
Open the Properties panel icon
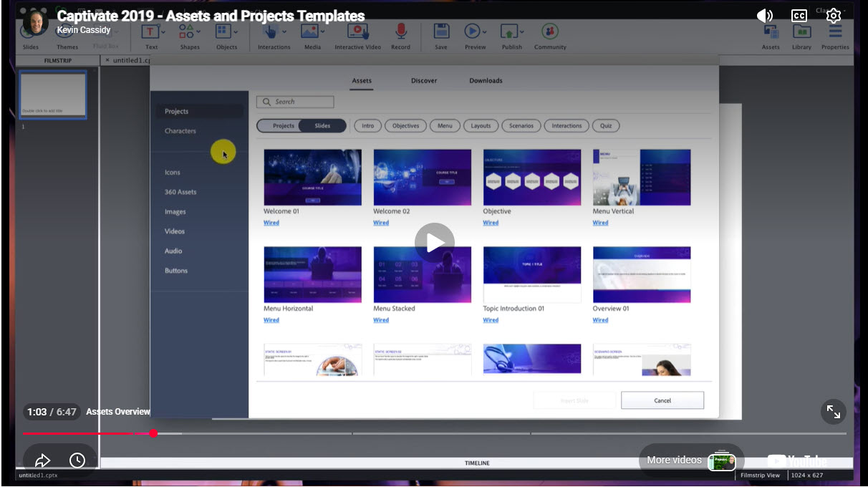pos(835,32)
